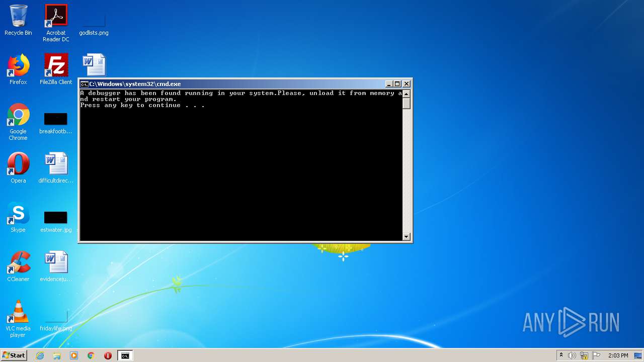Open the Skype desktop shortcut
644x362 pixels.
(x=18, y=217)
